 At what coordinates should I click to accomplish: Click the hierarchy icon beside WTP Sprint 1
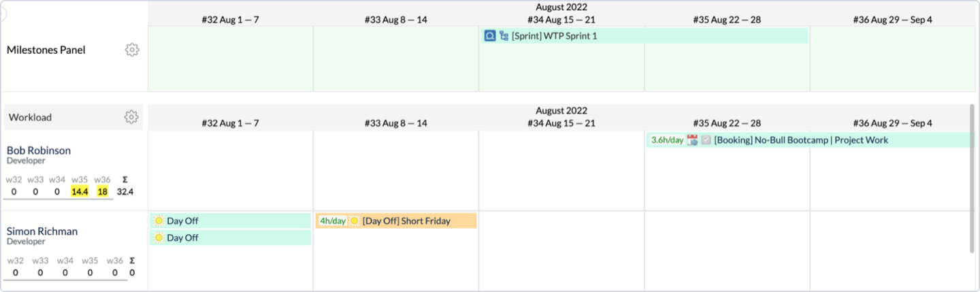click(x=504, y=35)
